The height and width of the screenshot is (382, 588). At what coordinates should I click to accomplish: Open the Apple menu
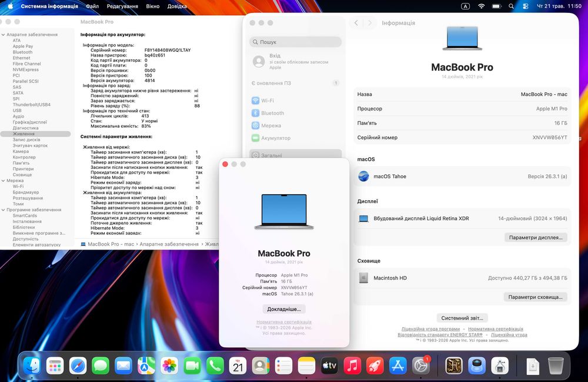pyautogui.click(x=10, y=6)
